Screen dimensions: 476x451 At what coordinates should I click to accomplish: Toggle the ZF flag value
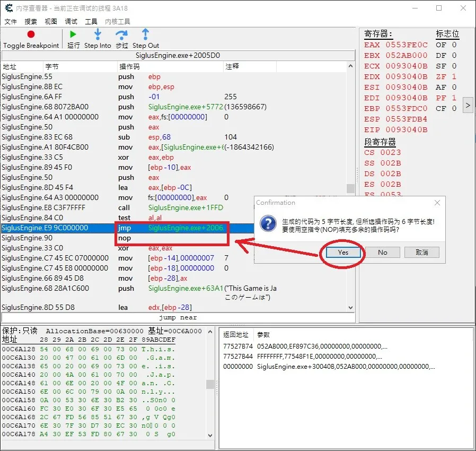tap(454, 76)
